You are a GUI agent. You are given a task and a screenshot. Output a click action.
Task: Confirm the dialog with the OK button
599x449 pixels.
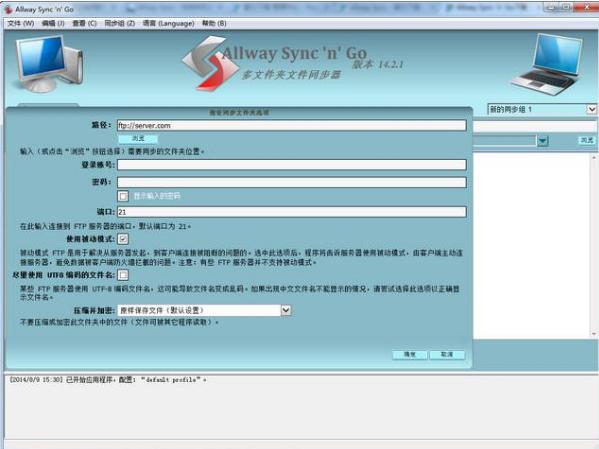[x=410, y=355]
